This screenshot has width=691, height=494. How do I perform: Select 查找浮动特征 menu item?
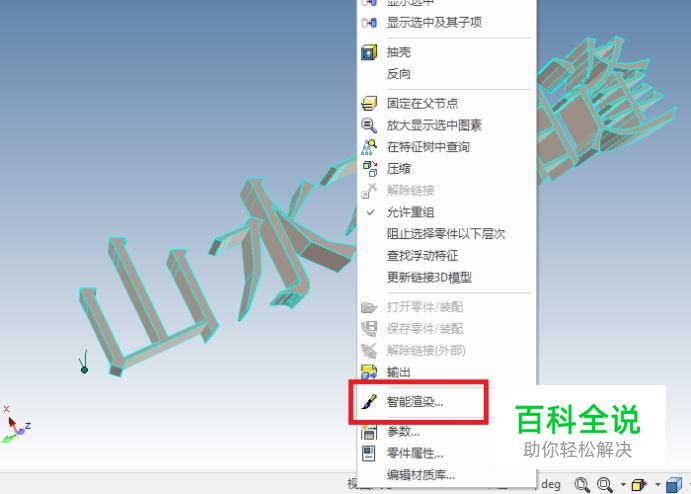tap(422, 256)
